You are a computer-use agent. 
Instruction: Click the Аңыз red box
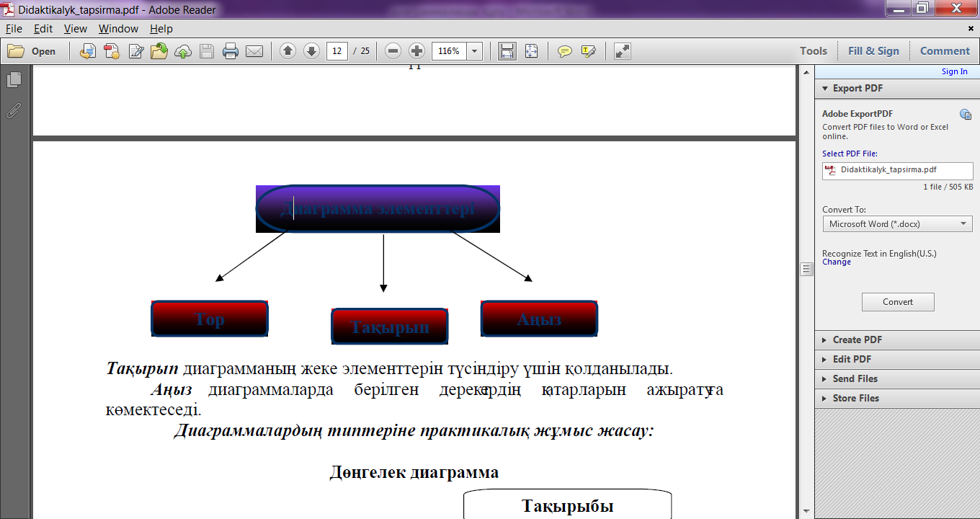(x=539, y=319)
